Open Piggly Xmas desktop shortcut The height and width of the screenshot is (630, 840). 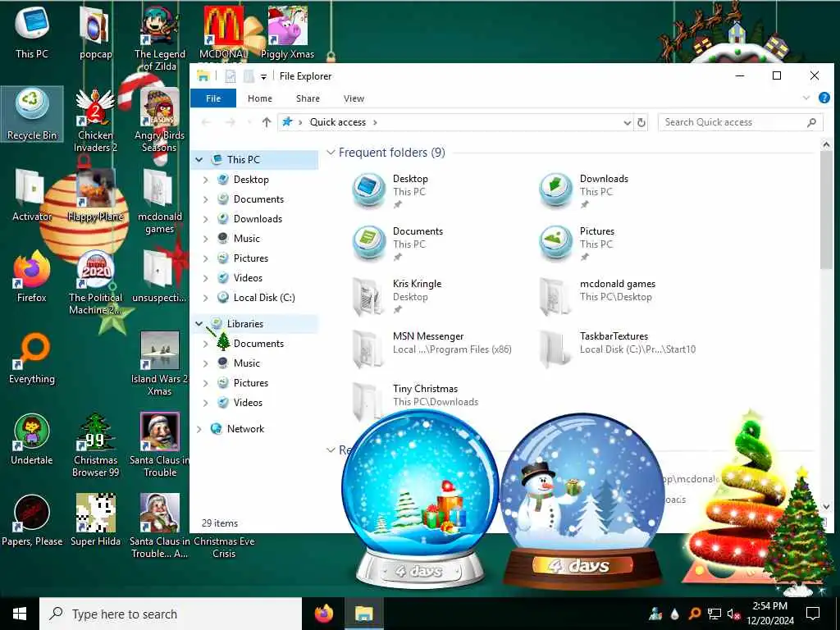pos(287,33)
